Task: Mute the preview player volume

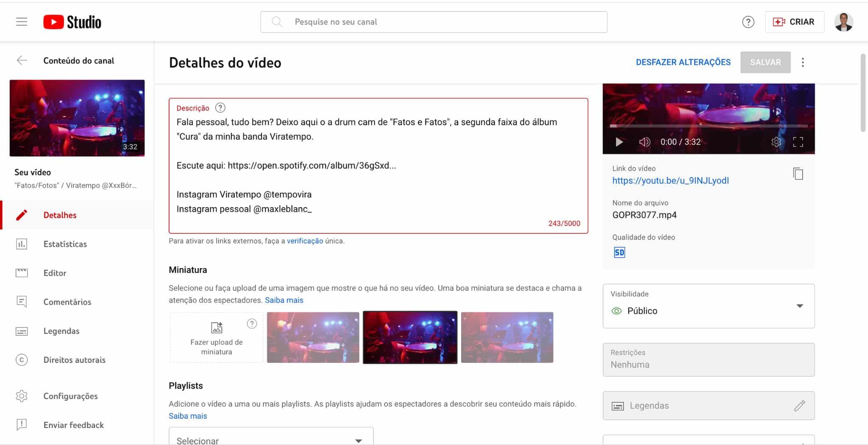Action: pyautogui.click(x=644, y=142)
